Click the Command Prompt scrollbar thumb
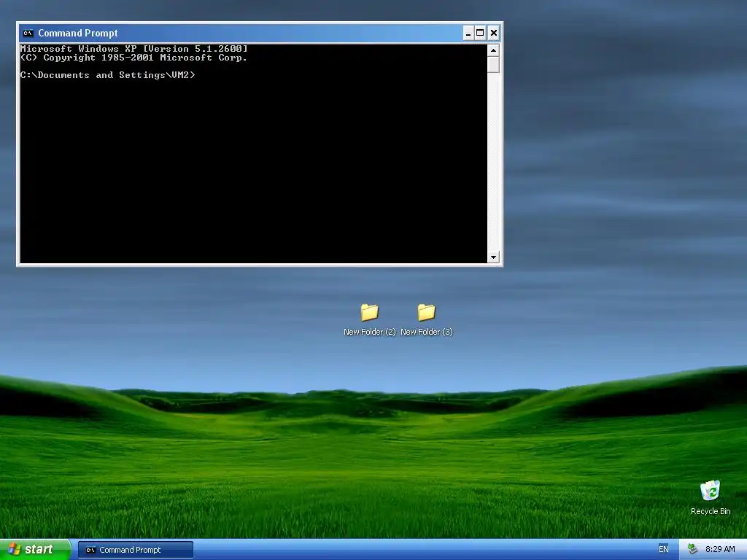The height and width of the screenshot is (560, 747). pyautogui.click(x=493, y=64)
